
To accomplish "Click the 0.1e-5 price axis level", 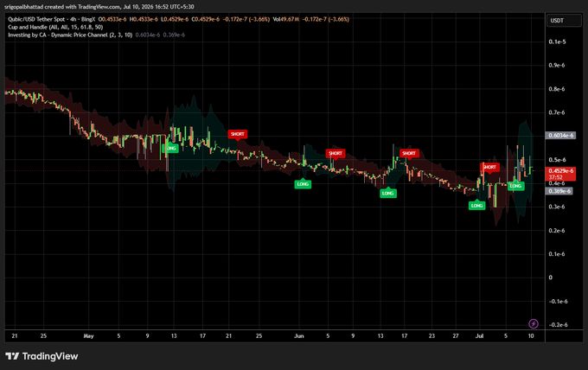I will tap(557, 41).
